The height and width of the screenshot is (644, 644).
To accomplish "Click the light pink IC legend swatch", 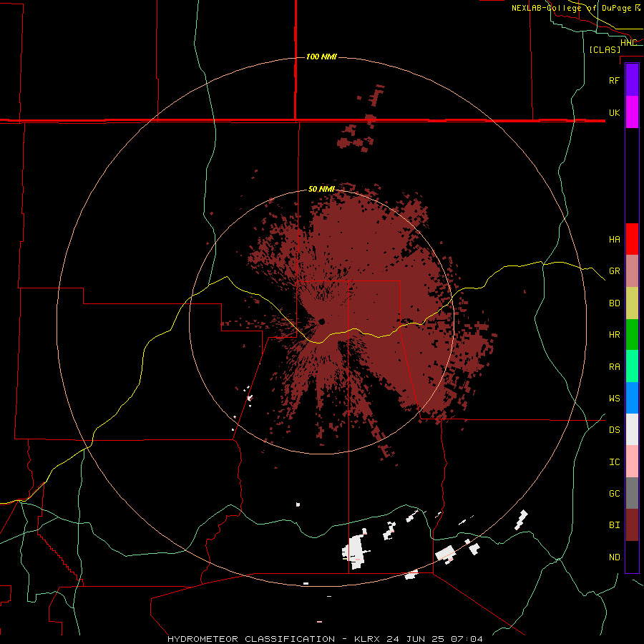I will (632, 462).
